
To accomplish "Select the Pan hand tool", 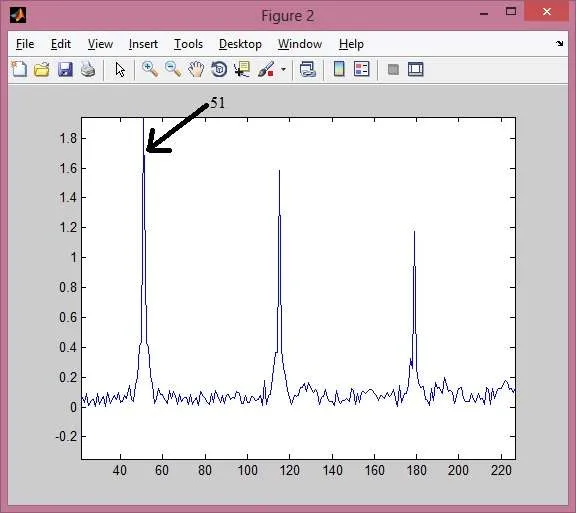I will click(196, 69).
